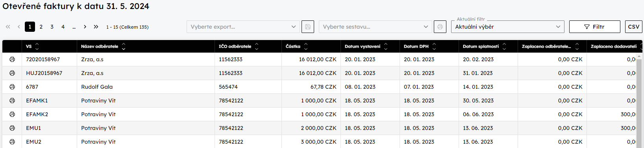Open the Vyberte sestavu dropdown
Screen dimensions: 644x148
pyautogui.click(x=376, y=27)
